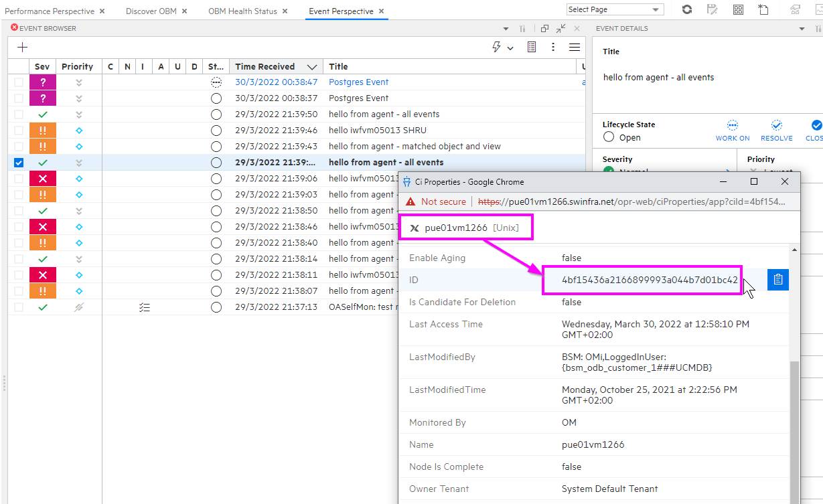Click the CI Properties popup address bar URL
Screen dimensions: 823x504
click(632, 201)
